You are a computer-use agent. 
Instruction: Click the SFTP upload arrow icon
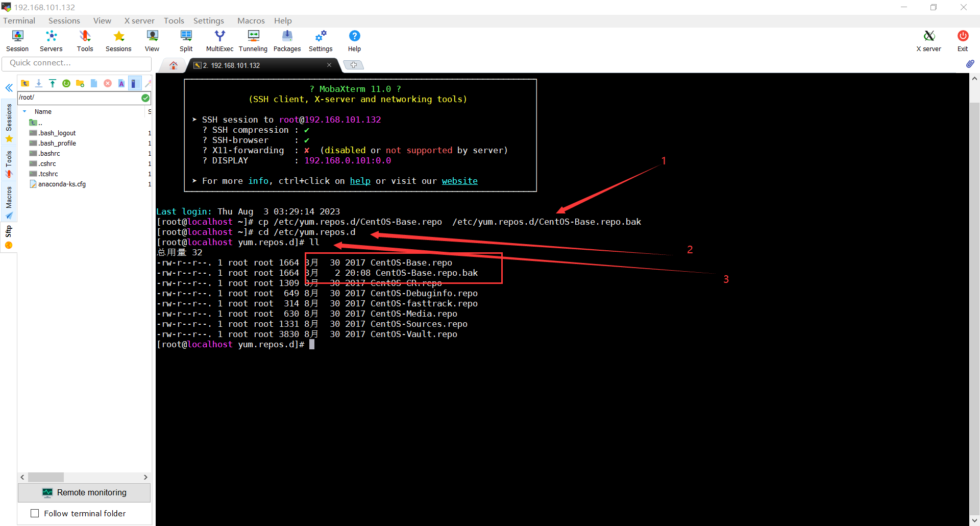(x=53, y=83)
